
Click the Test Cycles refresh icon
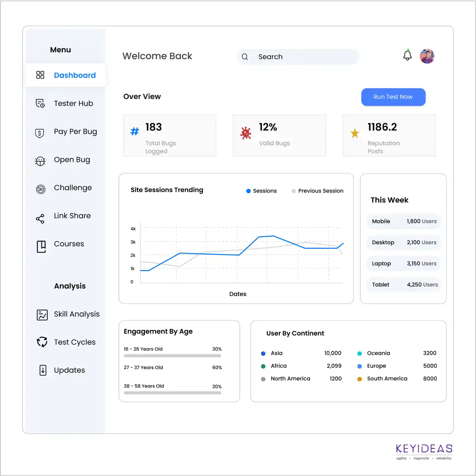[x=41, y=342]
